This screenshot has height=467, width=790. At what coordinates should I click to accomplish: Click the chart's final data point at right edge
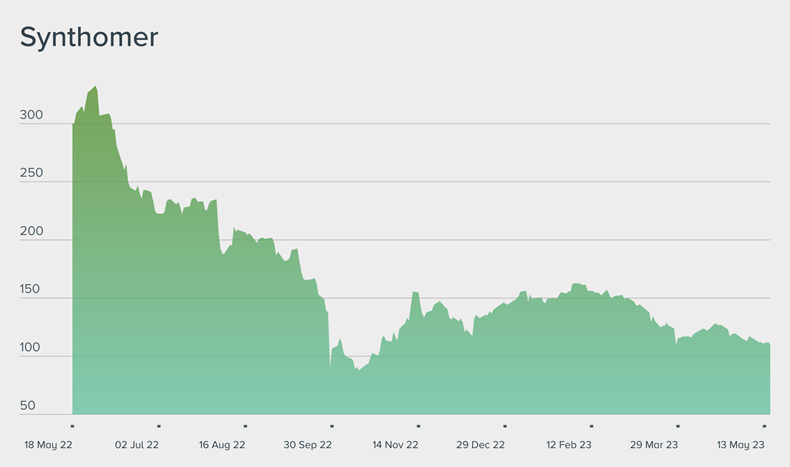click(769, 344)
